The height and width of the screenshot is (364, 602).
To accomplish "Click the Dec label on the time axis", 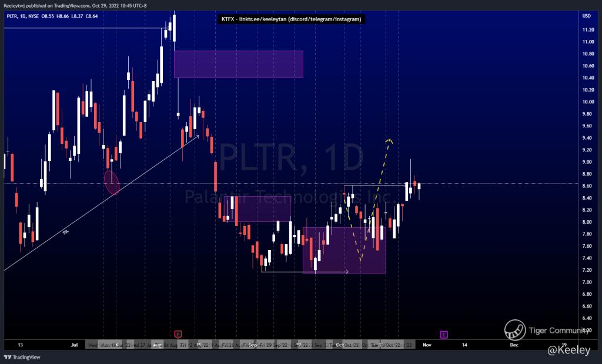I will click(514, 345).
